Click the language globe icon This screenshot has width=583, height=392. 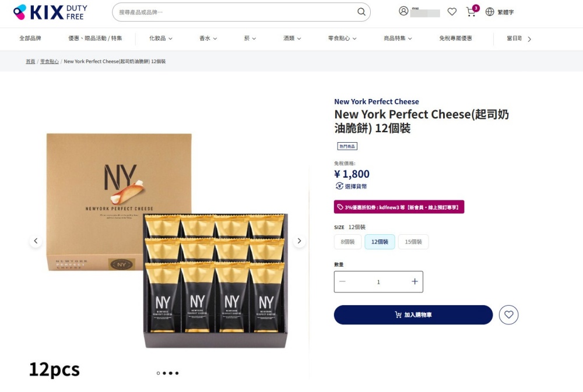point(490,12)
